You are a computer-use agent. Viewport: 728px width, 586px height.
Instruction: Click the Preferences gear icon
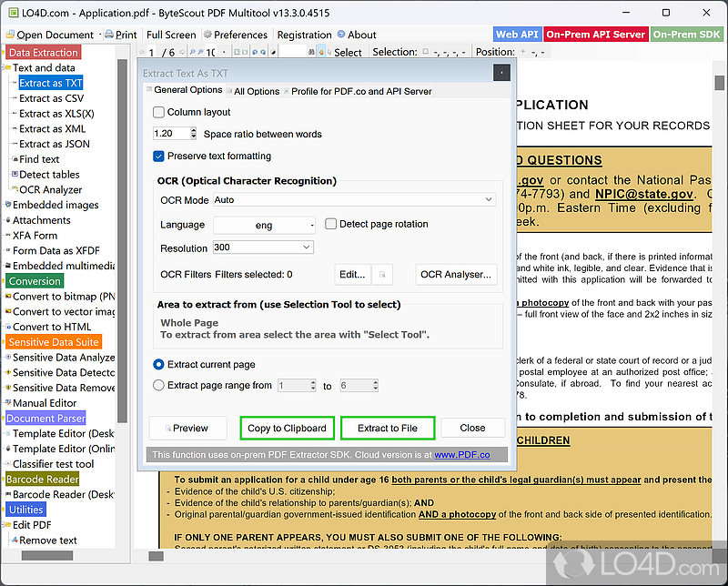pyautogui.click(x=207, y=34)
